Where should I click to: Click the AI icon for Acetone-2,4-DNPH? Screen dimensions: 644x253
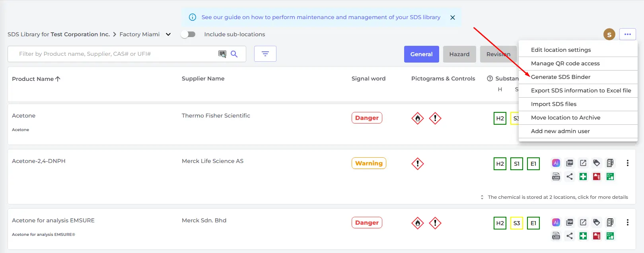pyautogui.click(x=556, y=163)
